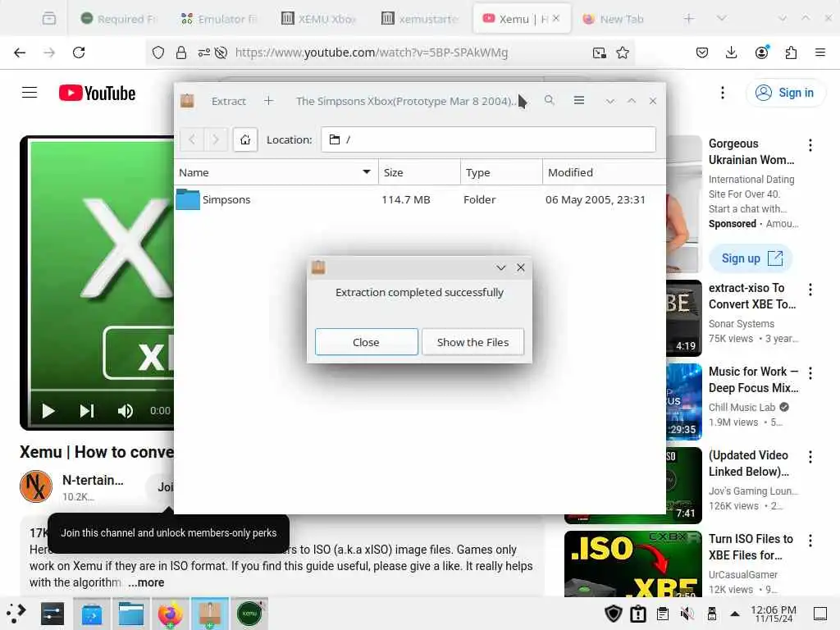Viewport: 840px width, 630px height.
Task: Play the YouTube video
Action: point(48,411)
